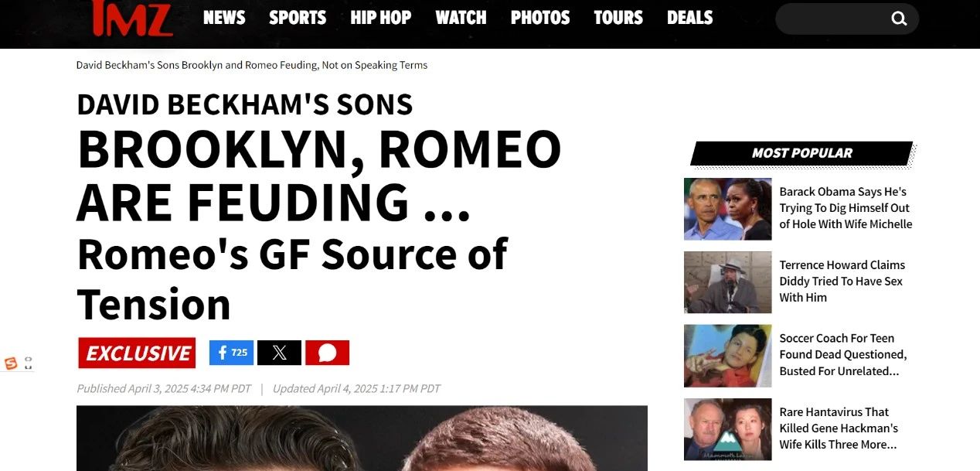Open the PHOTOS section
The height and width of the screenshot is (471, 980).
(540, 18)
